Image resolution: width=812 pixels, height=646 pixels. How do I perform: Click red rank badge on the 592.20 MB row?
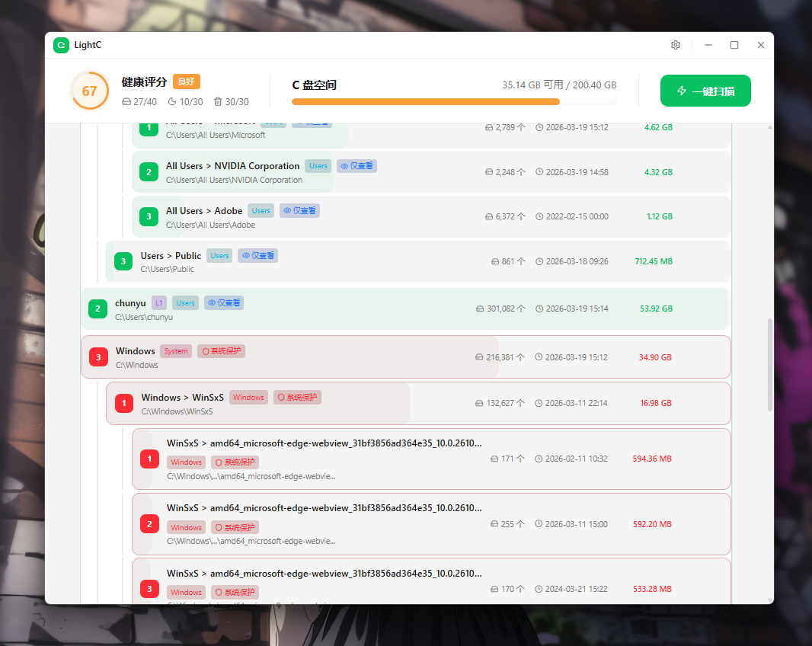pyautogui.click(x=149, y=524)
